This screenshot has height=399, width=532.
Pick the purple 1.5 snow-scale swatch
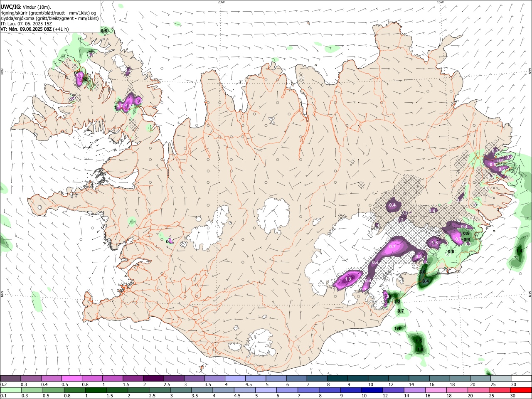coord(133,378)
